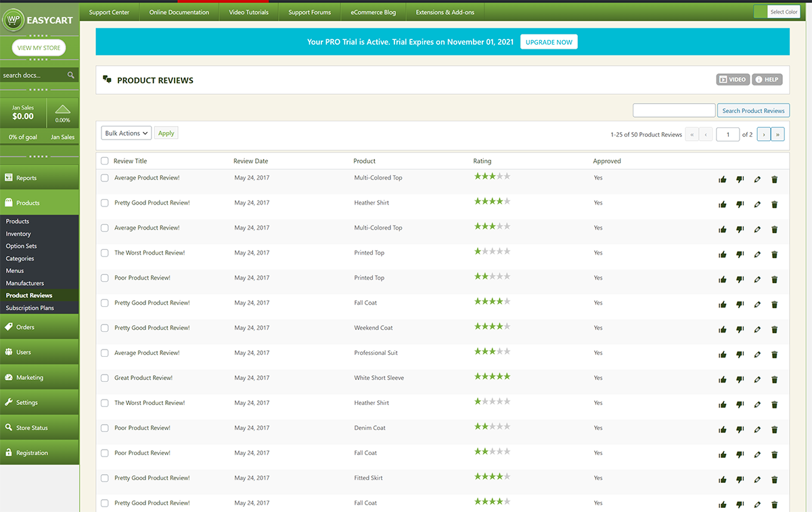The height and width of the screenshot is (512, 812).
Task: Delete the Professional Suit review with trash icon
Action: point(775,354)
